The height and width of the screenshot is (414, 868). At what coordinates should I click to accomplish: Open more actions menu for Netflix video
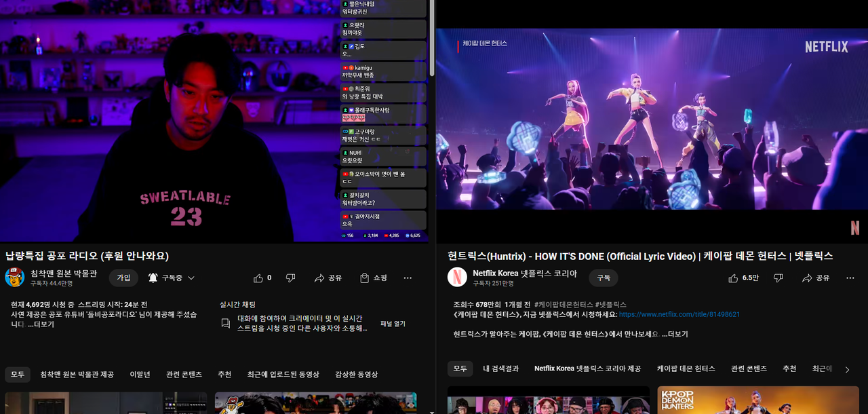coord(850,278)
